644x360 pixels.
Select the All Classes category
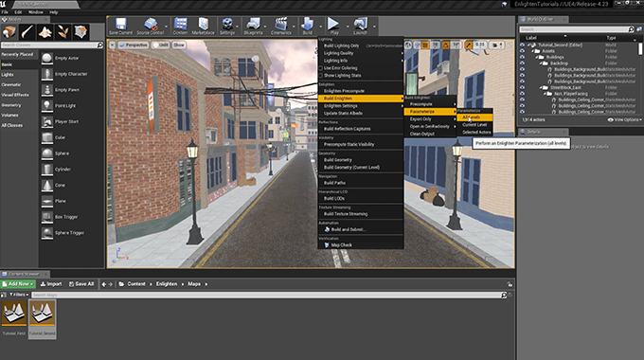click(12, 125)
